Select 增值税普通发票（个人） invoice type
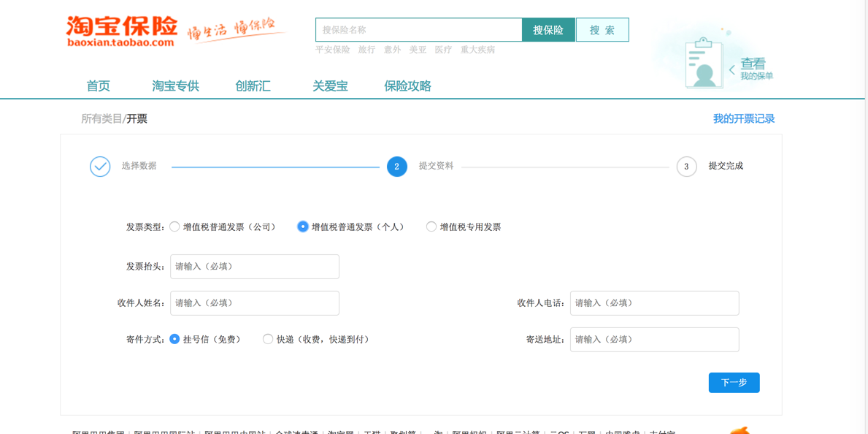This screenshot has width=868, height=434. [303, 226]
